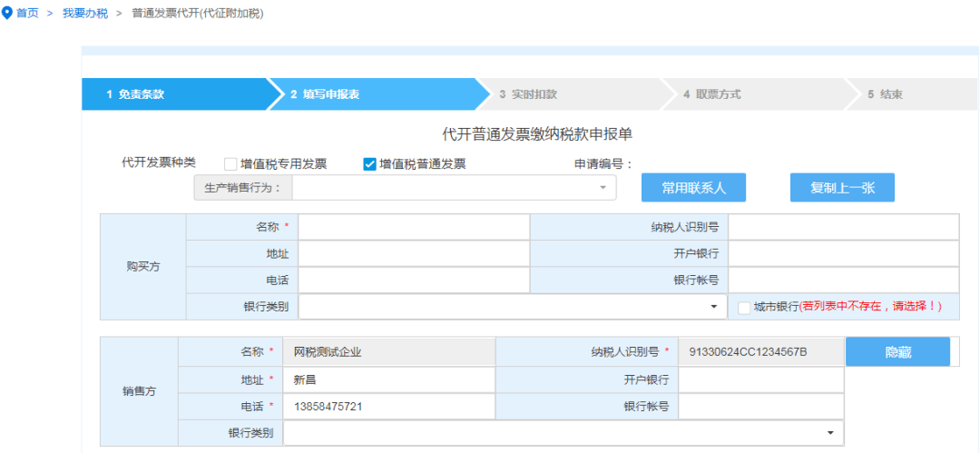980x453 pixels.
Task: Click the location pin icon beside 首页
Action: [7, 13]
